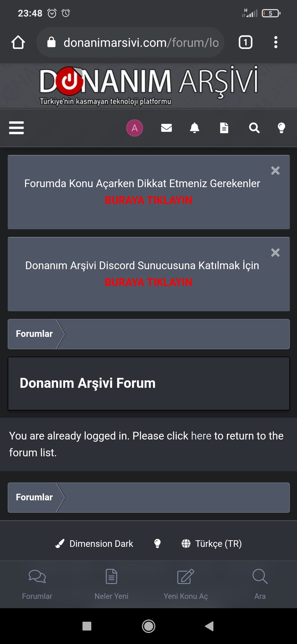
Task: Open the Dimension Dark style chooser
Action: [x=95, y=544]
